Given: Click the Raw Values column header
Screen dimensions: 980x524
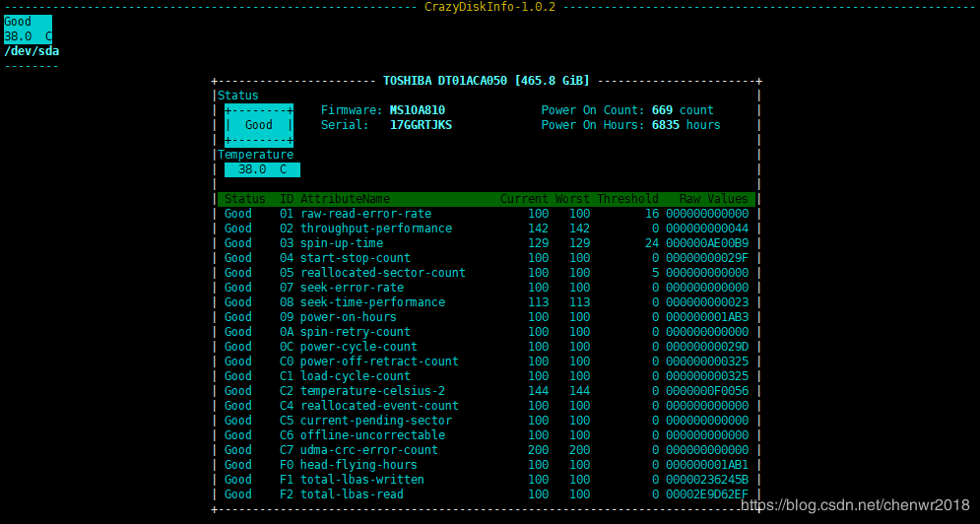Looking at the screenshot, I should click(713, 199).
